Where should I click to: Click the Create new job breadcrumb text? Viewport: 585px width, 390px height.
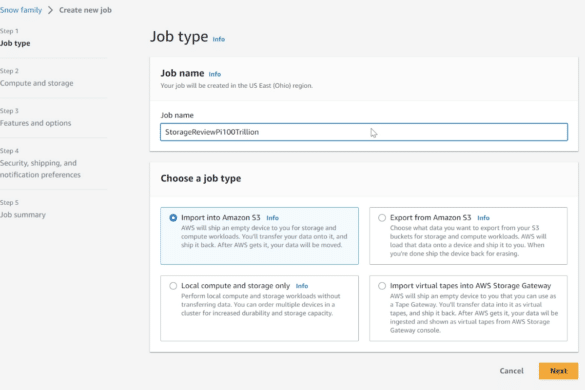click(85, 10)
